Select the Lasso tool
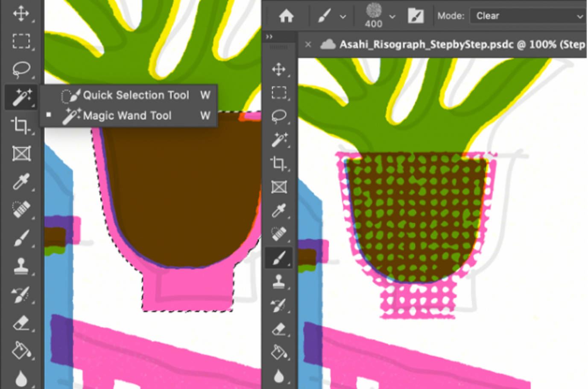 click(20, 68)
